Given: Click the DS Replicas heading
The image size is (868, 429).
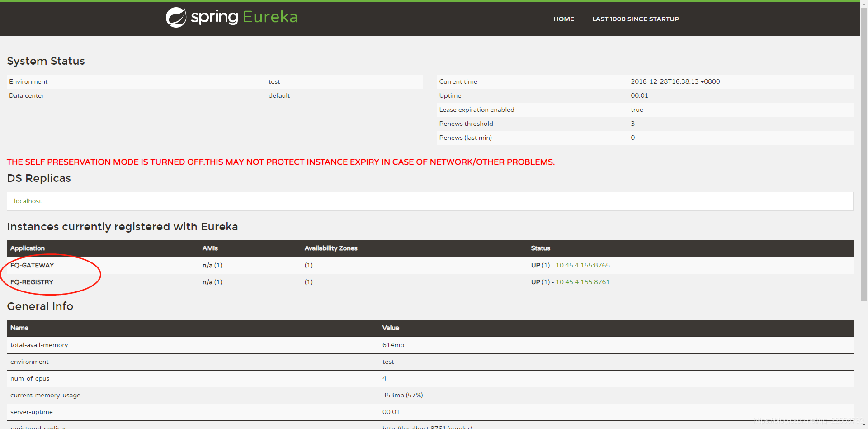Looking at the screenshot, I should coord(39,178).
